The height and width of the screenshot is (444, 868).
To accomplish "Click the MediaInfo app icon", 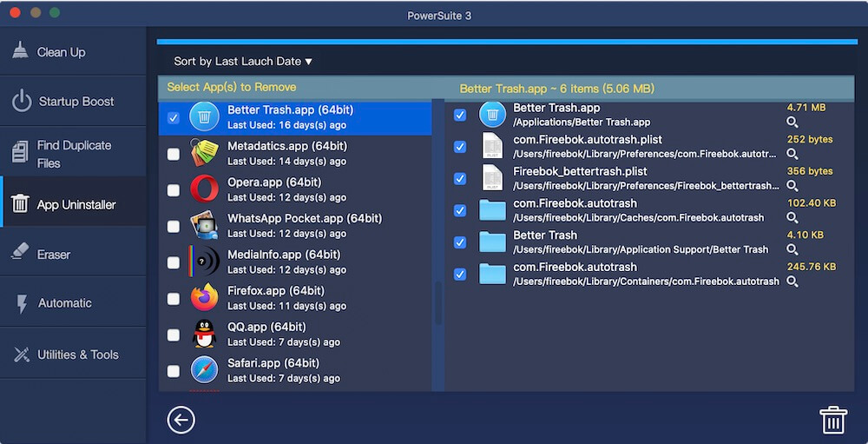I will tap(204, 262).
